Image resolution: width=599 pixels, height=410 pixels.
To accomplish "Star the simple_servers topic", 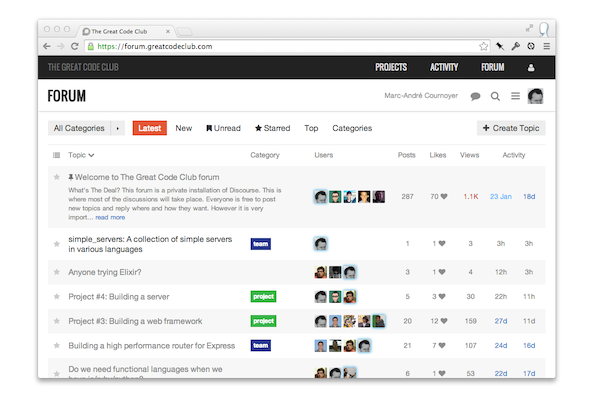I will [x=57, y=244].
